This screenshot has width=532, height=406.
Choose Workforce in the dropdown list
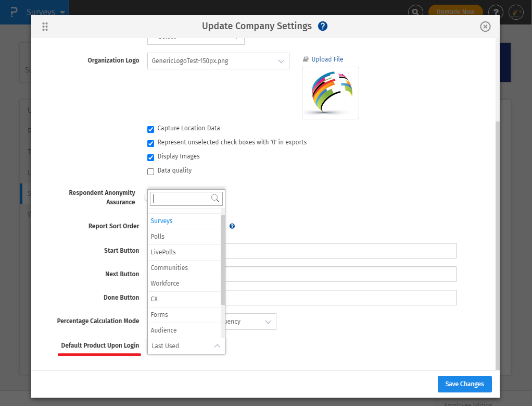(x=165, y=284)
